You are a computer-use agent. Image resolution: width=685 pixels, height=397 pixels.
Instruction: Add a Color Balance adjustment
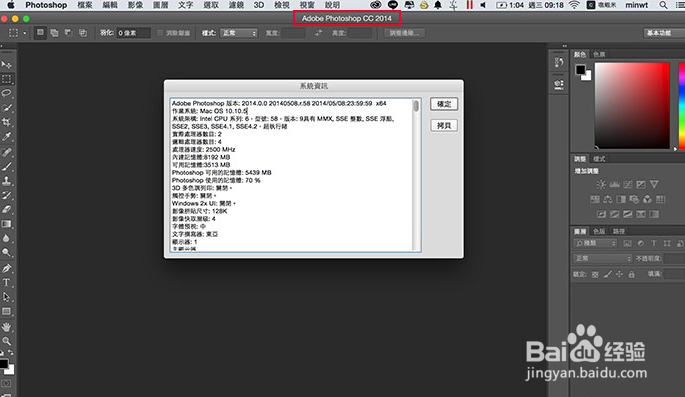(608, 199)
